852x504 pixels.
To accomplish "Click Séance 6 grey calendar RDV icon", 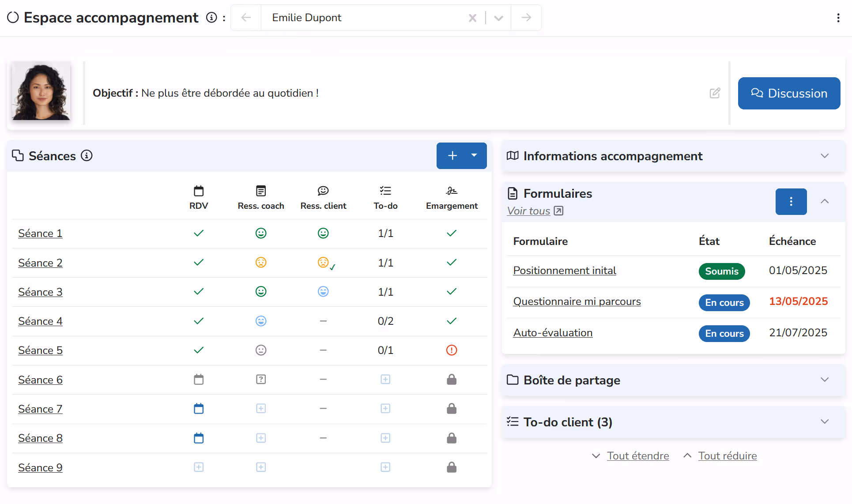I will click(x=199, y=379).
